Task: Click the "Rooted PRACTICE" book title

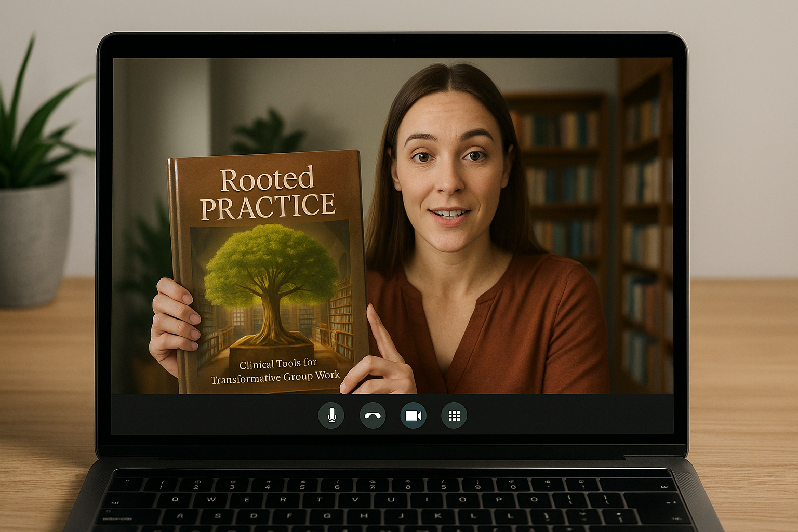Action: click(268, 193)
